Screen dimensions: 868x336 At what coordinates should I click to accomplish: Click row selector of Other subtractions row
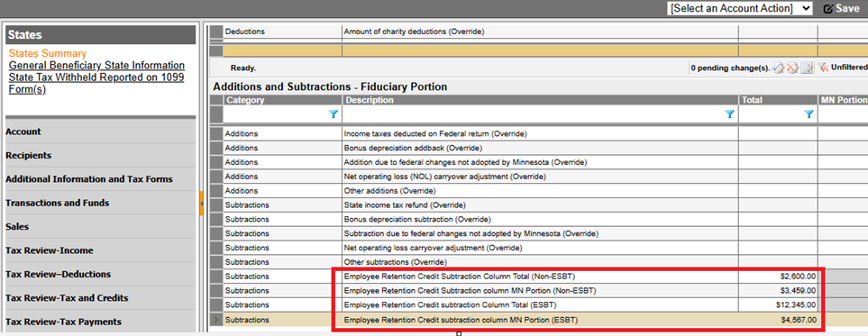pyautogui.click(x=216, y=262)
